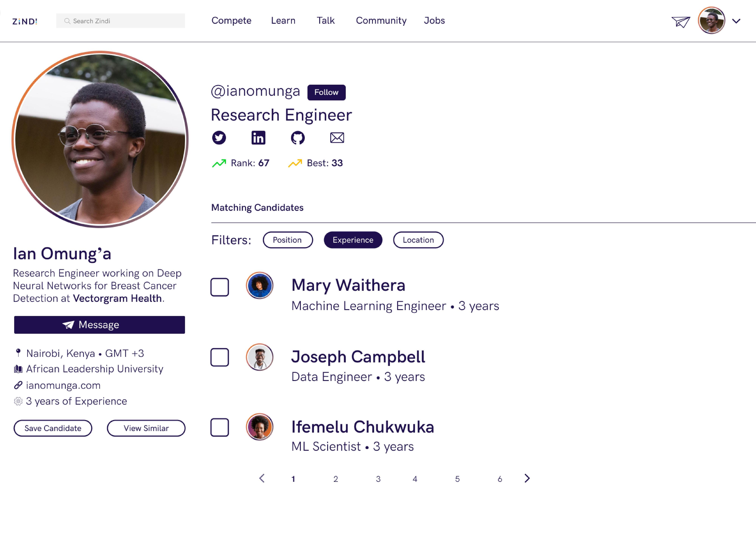The height and width of the screenshot is (533, 756).
Task: Jump to page 3 of results
Action: [378, 479]
